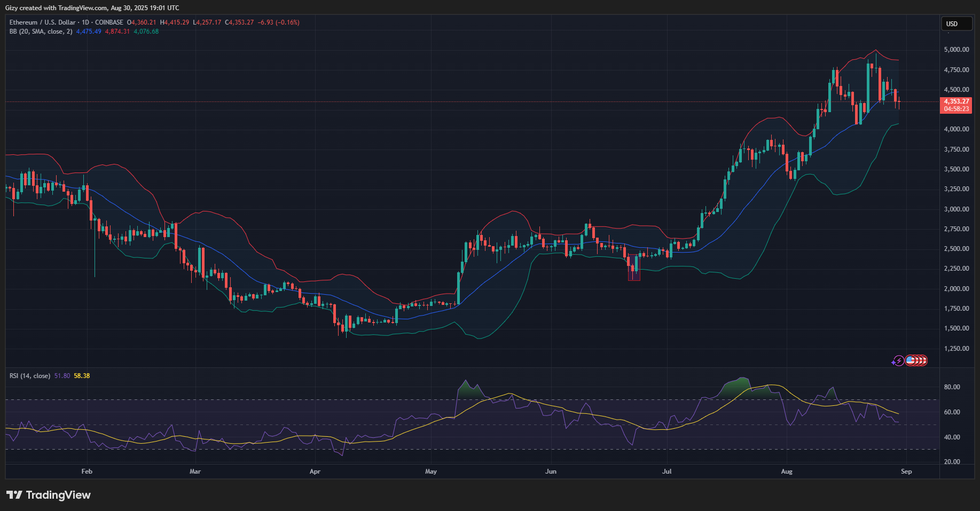Click the TradingView logo at the bottom left

pos(49,495)
